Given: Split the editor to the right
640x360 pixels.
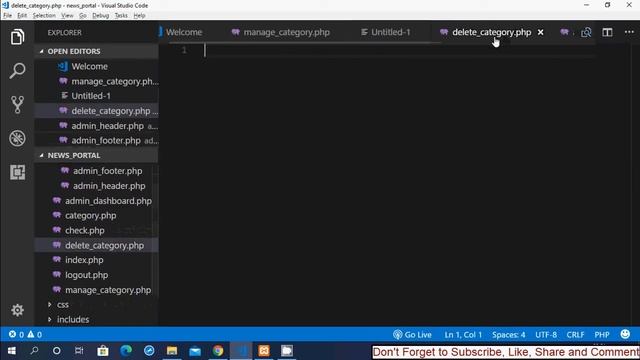Looking at the screenshot, I should point(607,32).
